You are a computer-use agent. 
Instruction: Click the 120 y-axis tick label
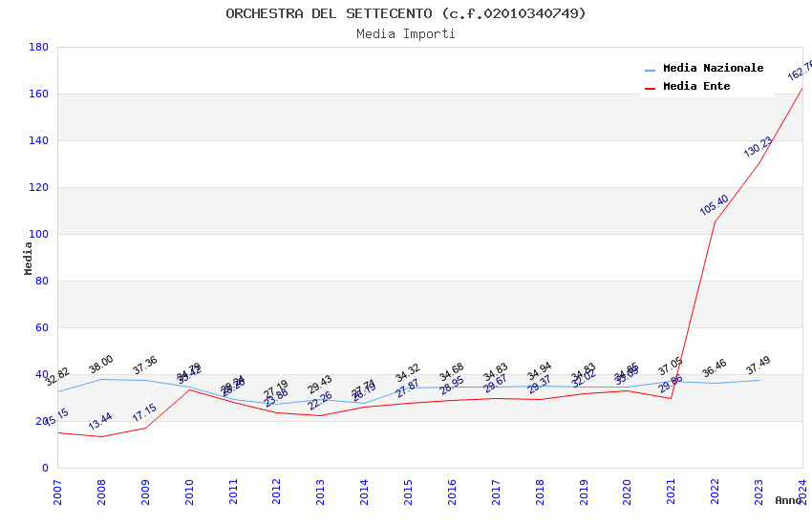[39, 187]
